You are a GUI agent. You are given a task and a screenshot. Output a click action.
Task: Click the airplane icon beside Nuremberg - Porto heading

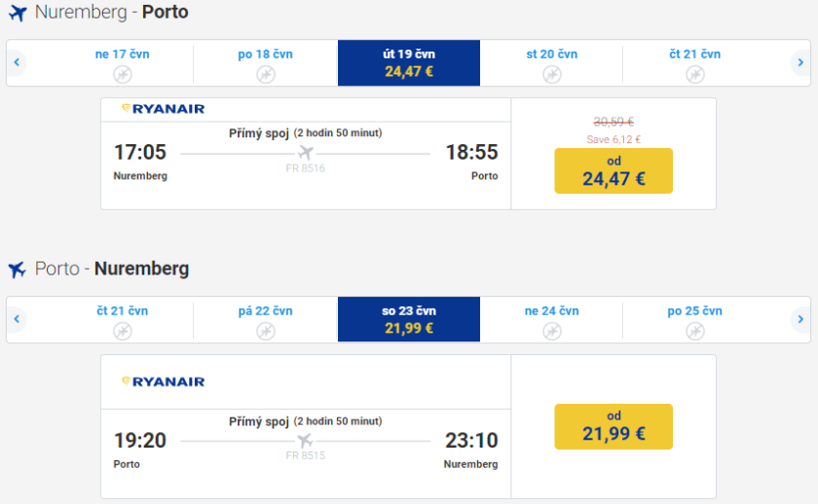point(17,14)
